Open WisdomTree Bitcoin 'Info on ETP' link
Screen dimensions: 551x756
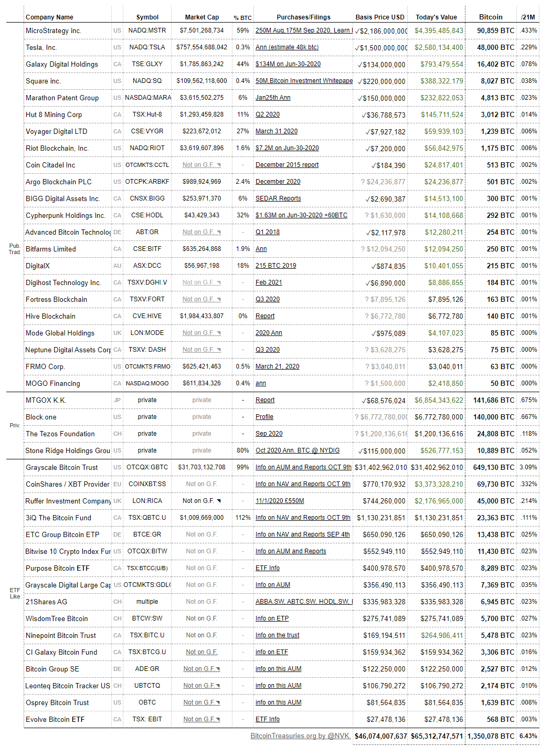coord(272,618)
